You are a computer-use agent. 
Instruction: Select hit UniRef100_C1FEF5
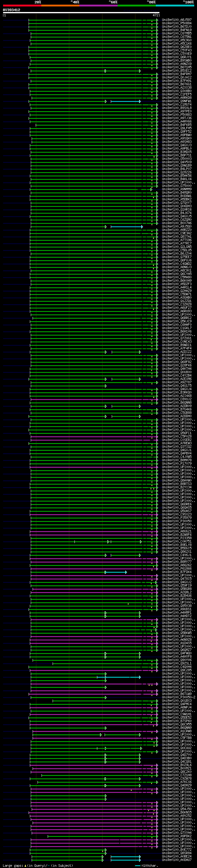176,94
